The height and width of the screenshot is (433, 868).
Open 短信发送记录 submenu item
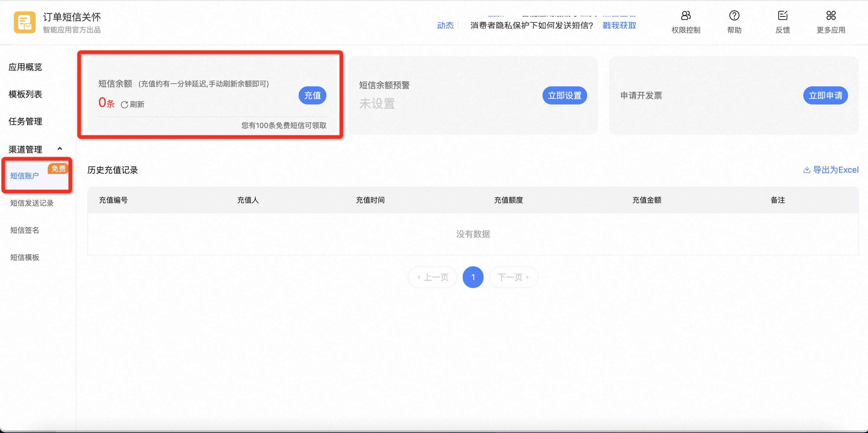(x=32, y=203)
